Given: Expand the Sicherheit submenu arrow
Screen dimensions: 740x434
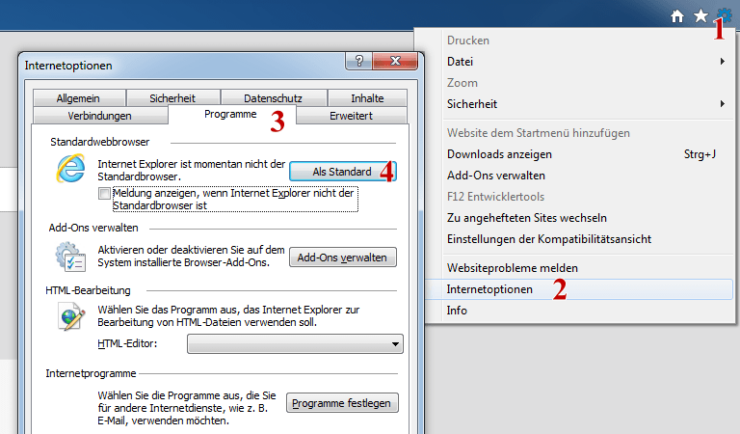Looking at the screenshot, I should point(722,104).
